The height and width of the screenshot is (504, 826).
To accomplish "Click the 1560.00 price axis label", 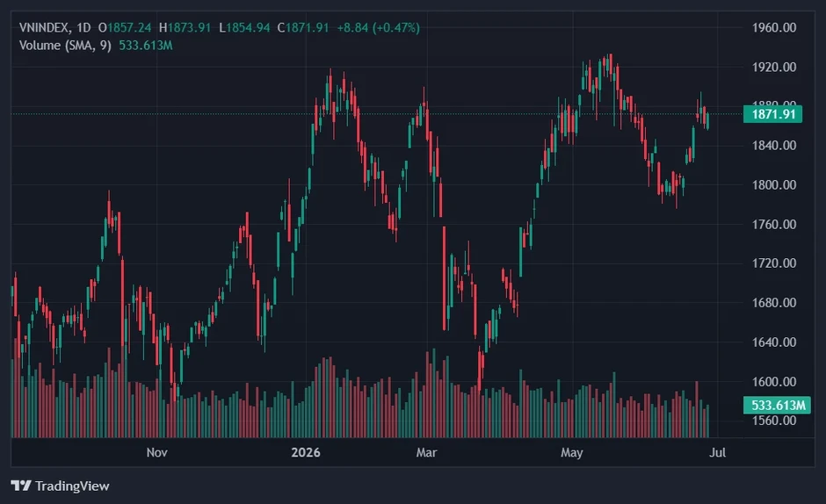I will [774, 421].
